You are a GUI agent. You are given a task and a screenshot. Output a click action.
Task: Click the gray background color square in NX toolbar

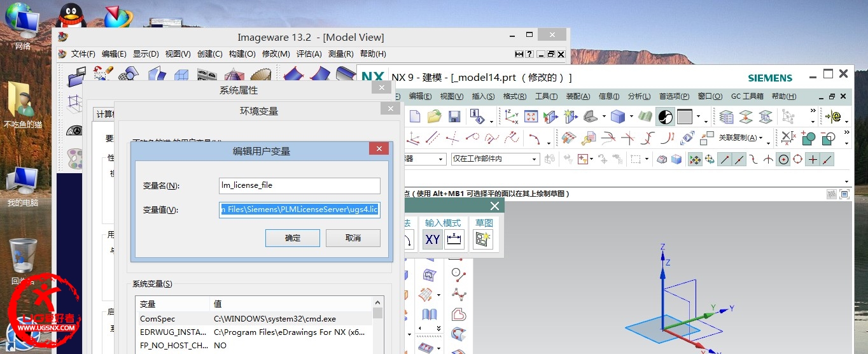point(685,117)
